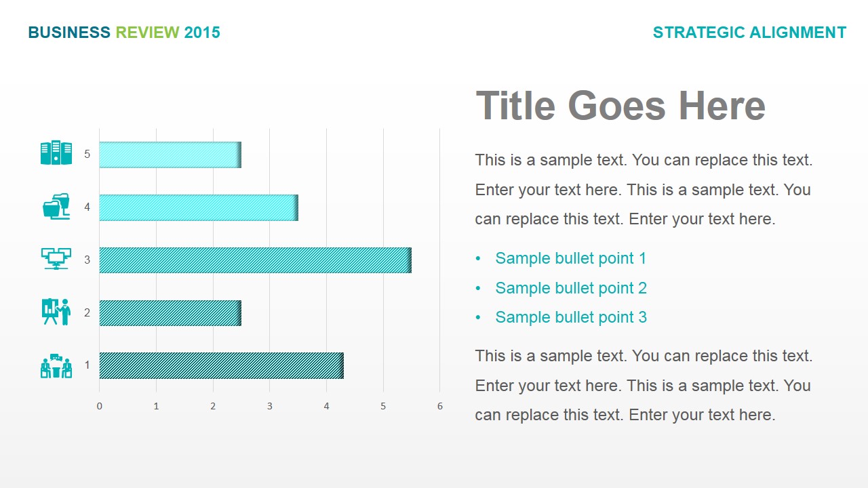Click the meeting people icon beside row 1

coord(56,366)
